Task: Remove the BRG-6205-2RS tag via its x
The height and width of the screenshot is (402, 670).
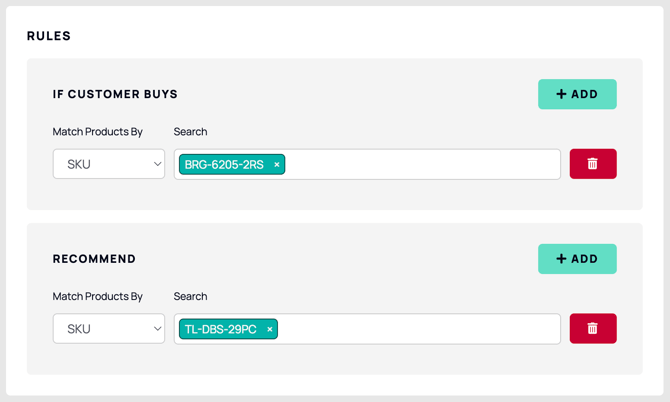Action: (x=276, y=164)
